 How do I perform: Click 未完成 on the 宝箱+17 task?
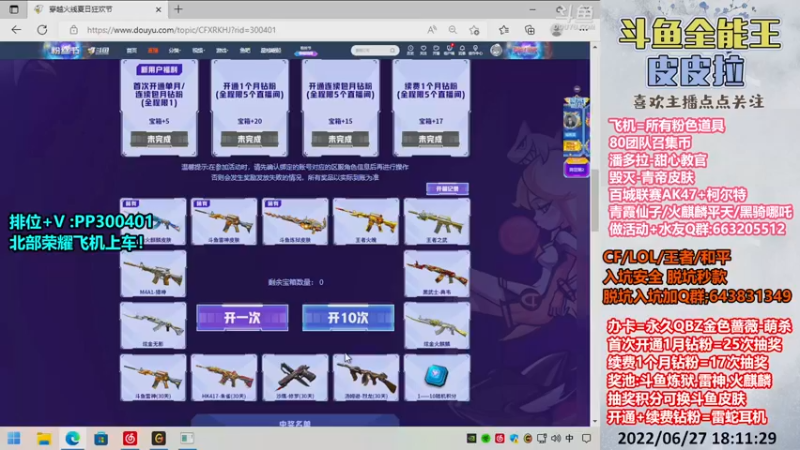[x=431, y=139]
